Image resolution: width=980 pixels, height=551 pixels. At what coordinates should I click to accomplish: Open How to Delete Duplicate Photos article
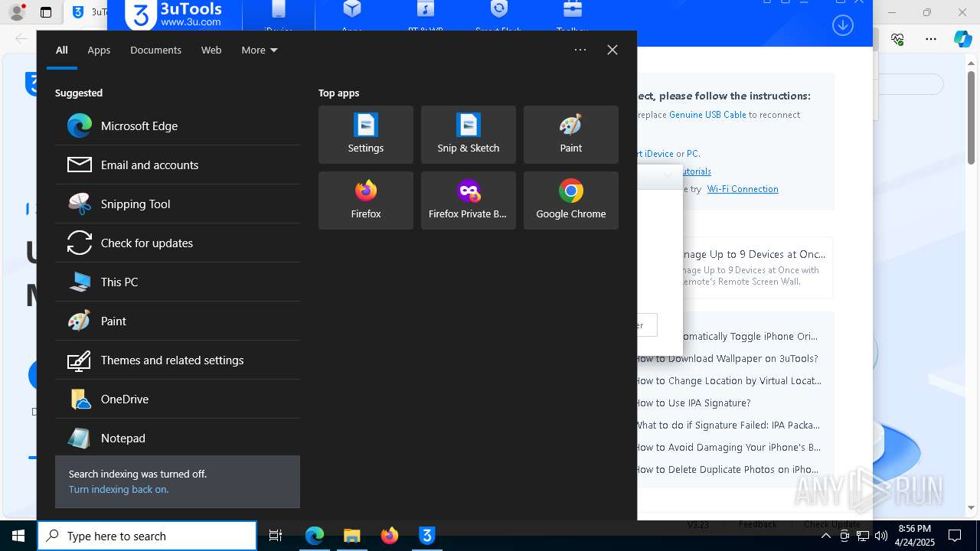coord(727,469)
